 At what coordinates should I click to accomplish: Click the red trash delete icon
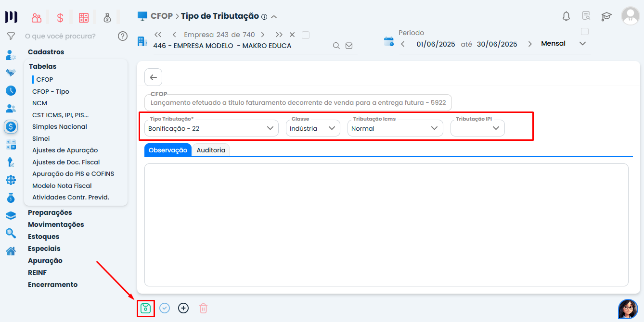point(203,308)
